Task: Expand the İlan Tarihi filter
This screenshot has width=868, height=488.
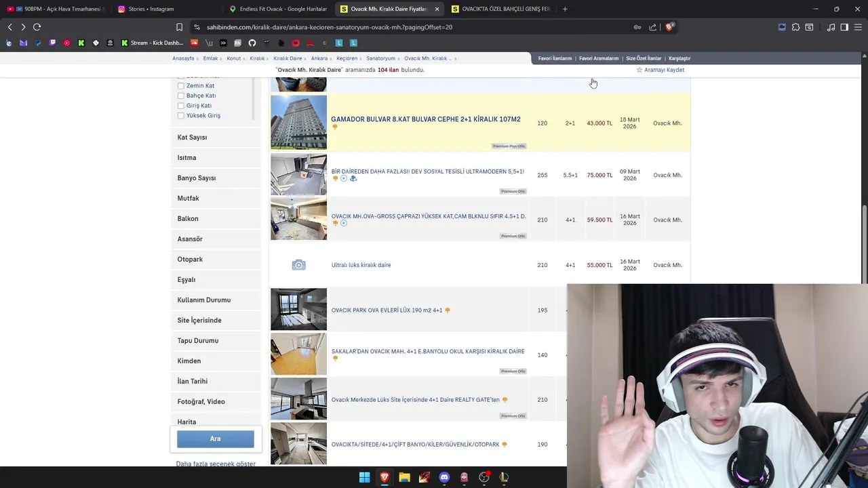Action: [x=216, y=382]
